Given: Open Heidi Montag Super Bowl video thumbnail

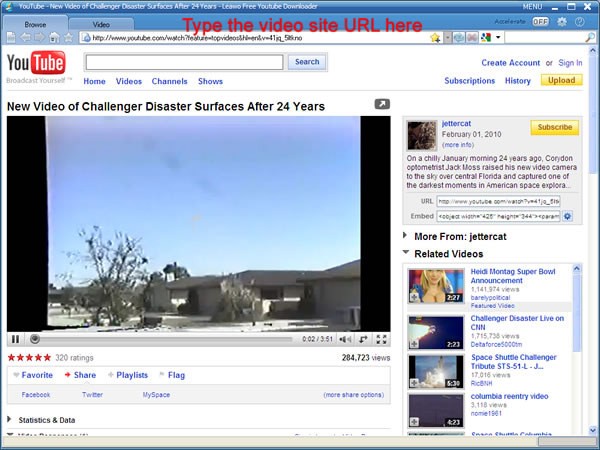Looking at the screenshot, I should 436,286.
